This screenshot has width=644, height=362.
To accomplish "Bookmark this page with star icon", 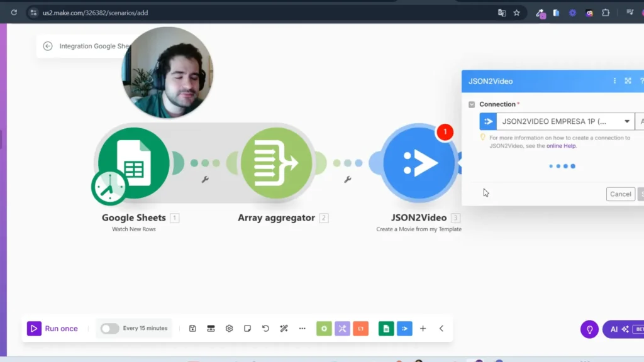I will [x=517, y=13].
